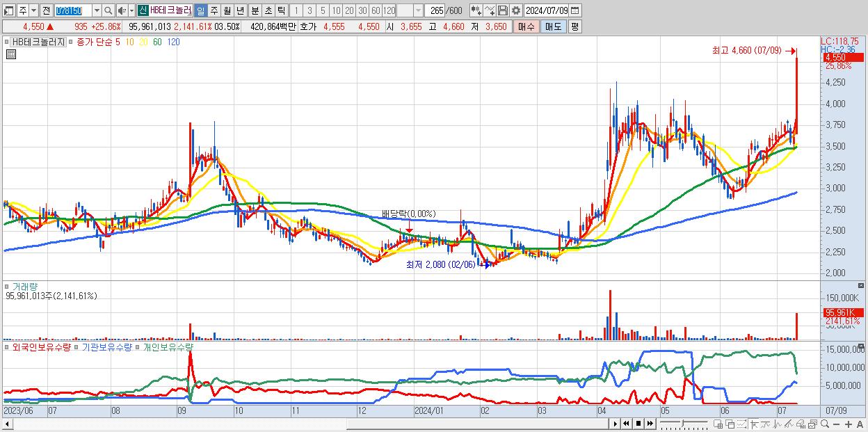868x432 pixels.
Task: Choose the 3 interval button
Action: pyautogui.click(x=310, y=10)
